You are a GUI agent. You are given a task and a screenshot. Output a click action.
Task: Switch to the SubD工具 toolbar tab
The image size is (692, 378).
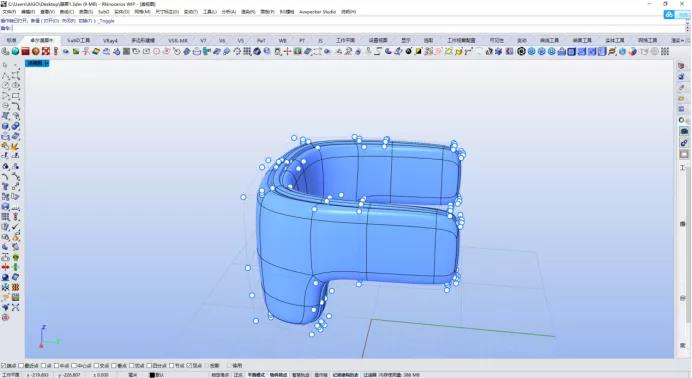79,41
